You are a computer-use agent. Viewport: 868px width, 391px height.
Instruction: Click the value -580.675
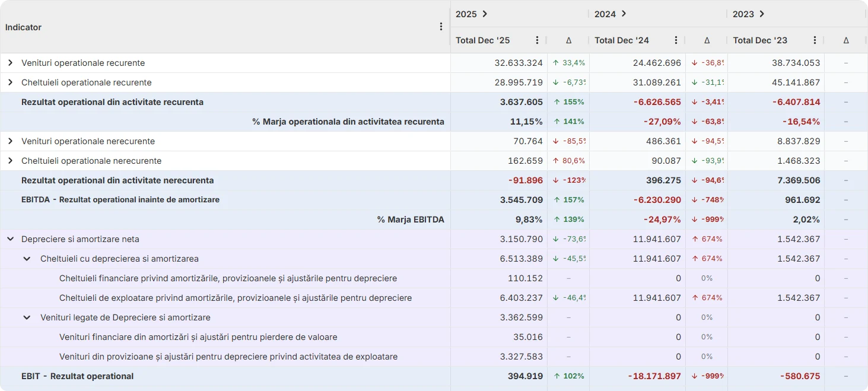[800, 376]
